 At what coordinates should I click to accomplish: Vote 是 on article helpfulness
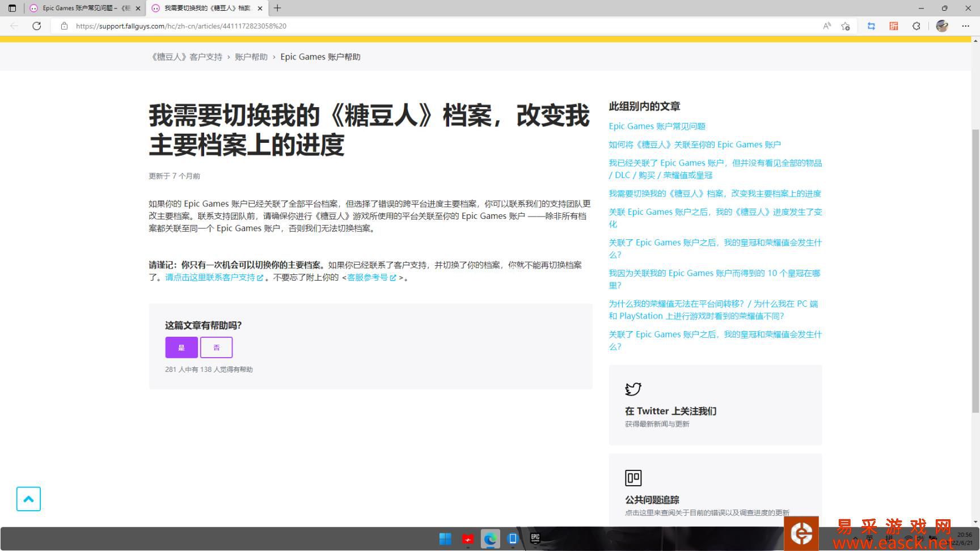pos(181,347)
